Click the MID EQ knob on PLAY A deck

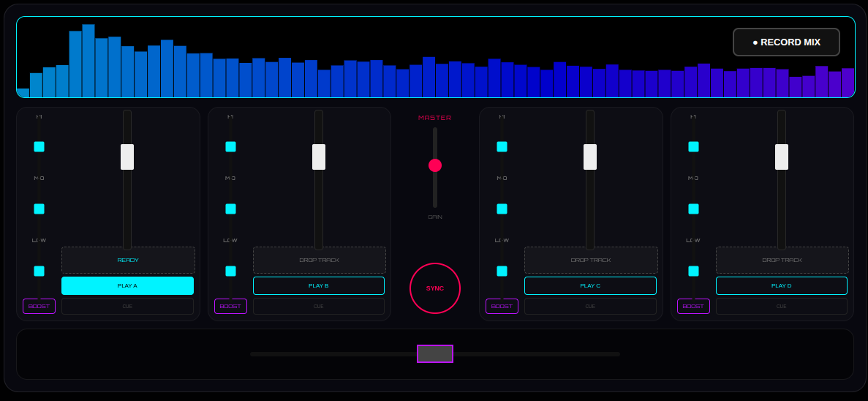pyautogui.click(x=39, y=209)
